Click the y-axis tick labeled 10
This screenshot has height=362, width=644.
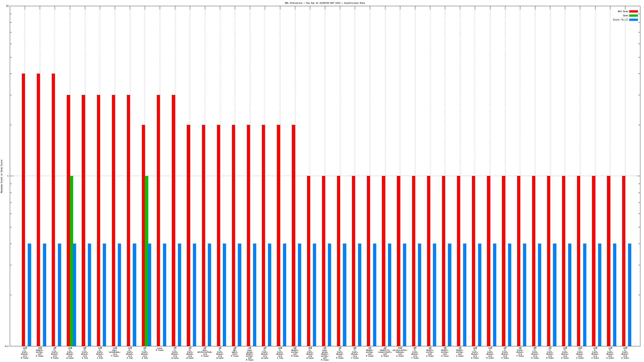tap(7, 6)
